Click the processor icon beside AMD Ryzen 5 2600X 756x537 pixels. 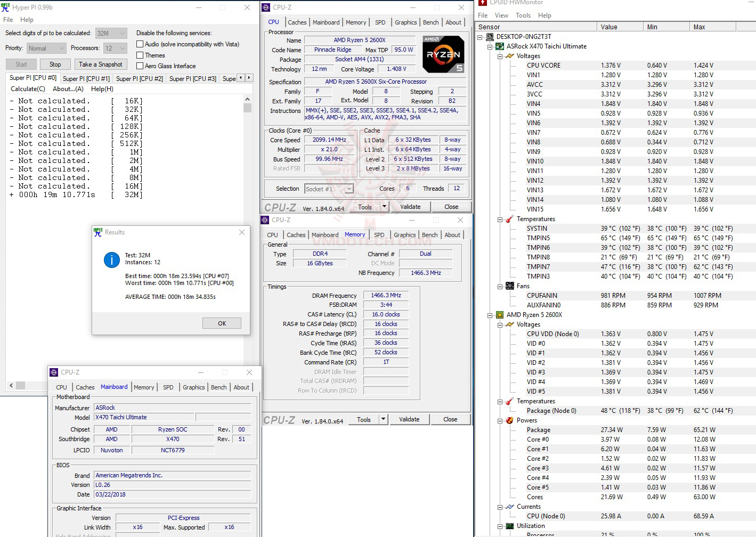[500, 315]
